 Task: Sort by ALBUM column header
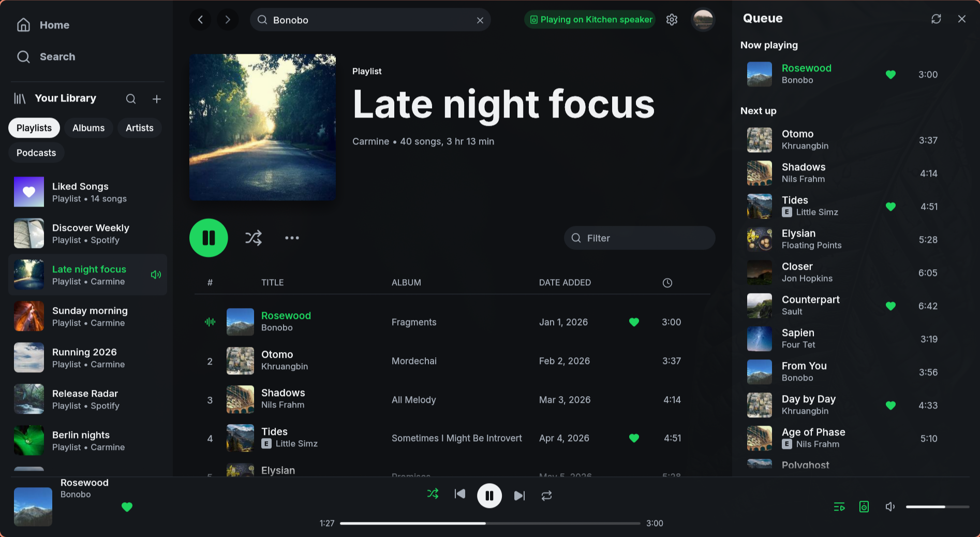click(406, 283)
